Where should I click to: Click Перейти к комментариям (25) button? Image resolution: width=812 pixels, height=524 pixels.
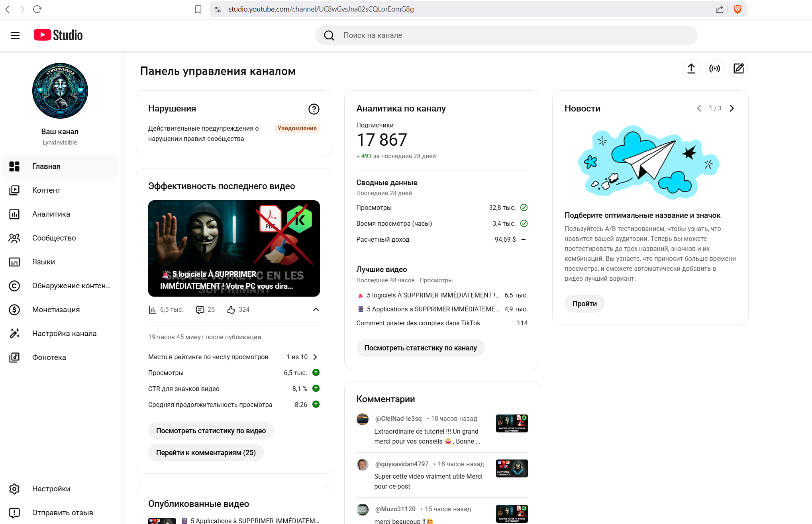click(x=206, y=452)
